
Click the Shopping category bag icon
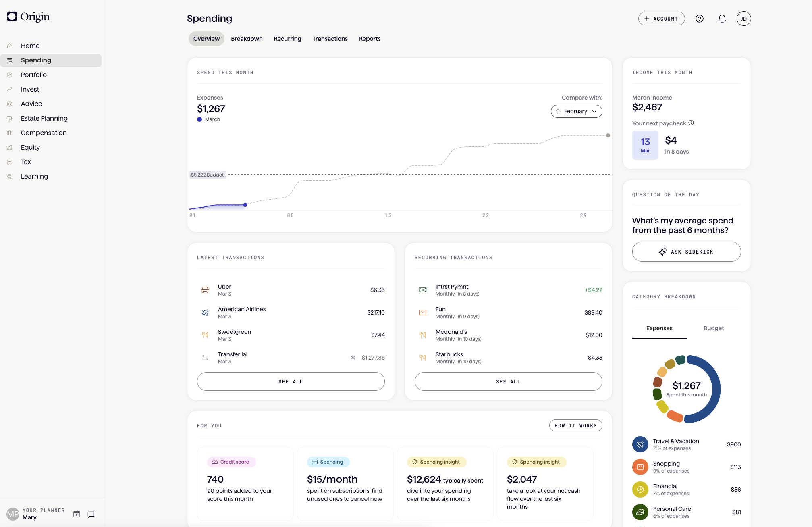[640, 467]
